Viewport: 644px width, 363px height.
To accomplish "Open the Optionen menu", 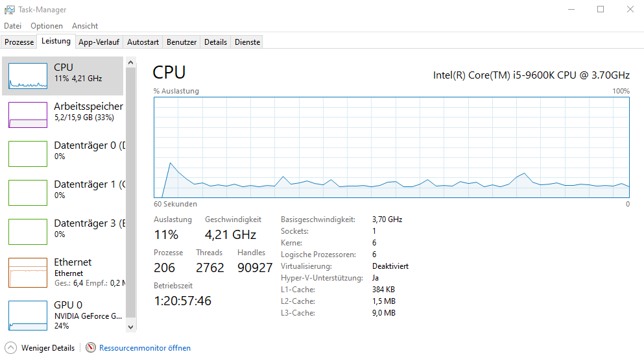I will tap(47, 26).
